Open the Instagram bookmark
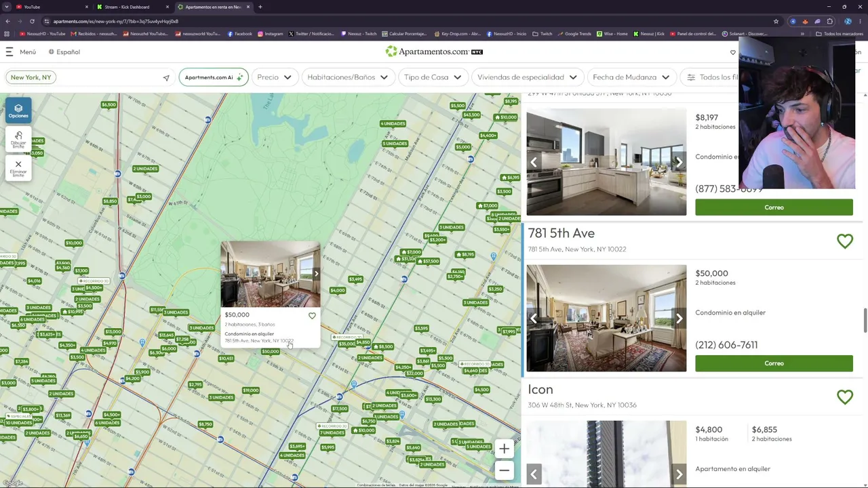Image resolution: width=868 pixels, height=488 pixels. coord(270,34)
